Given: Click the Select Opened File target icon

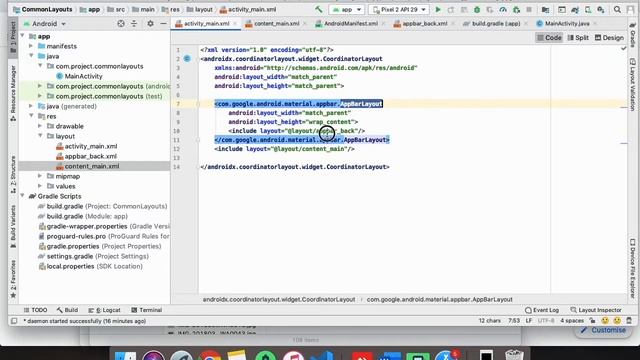Looking at the screenshot, I should (x=121, y=24).
